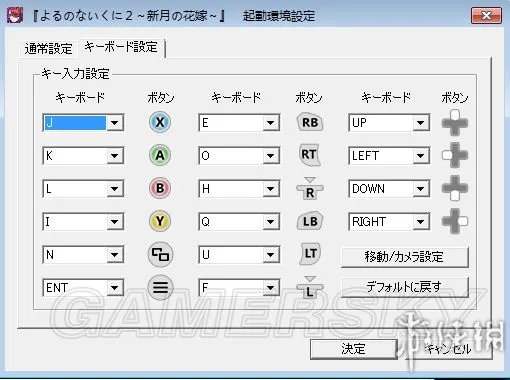510x380 pixels.
Task: Open 移動/カメラ設定 settings button
Action: (x=405, y=257)
